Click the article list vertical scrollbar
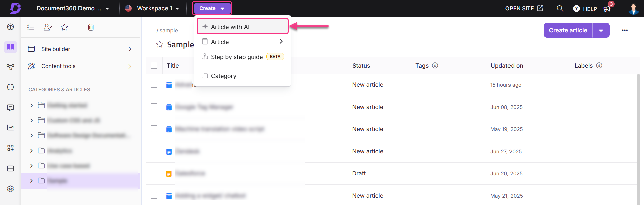Image resolution: width=644 pixels, height=205 pixels. click(638, 139)
